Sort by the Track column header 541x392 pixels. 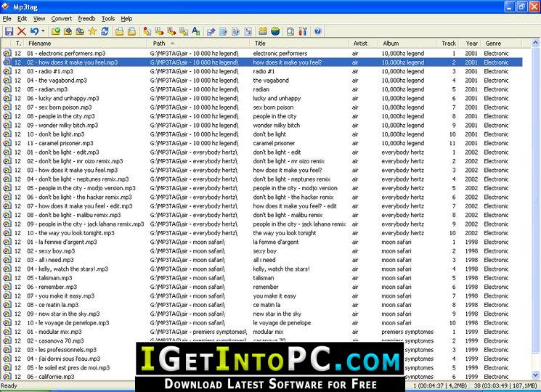pos(449,44)
